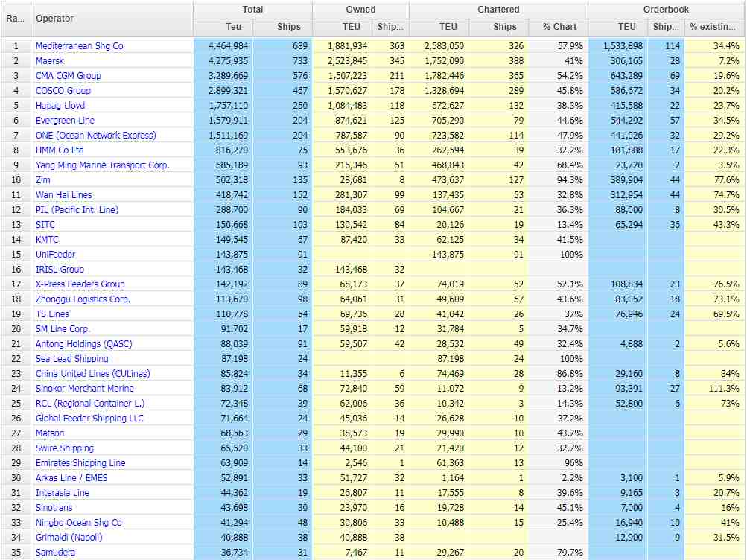Sort by Ships under Owned
Image resolution: width=747 pixels, height=560 pixels.
(x=391, y=27)
